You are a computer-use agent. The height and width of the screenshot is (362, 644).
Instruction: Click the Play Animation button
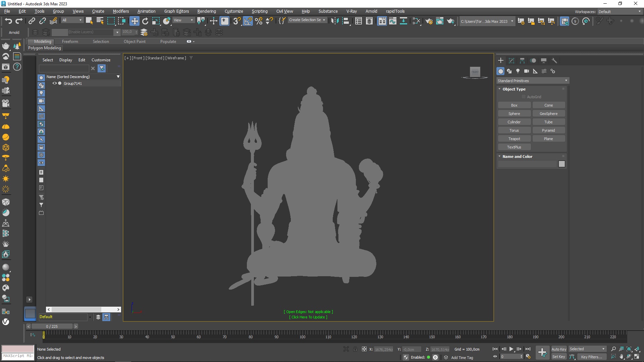512,349
